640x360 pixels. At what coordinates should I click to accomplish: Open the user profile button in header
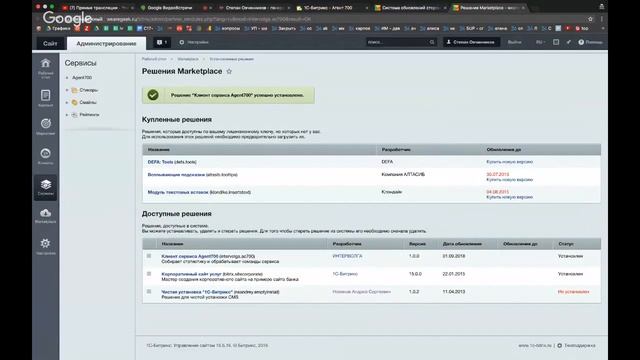coord(471,42)
